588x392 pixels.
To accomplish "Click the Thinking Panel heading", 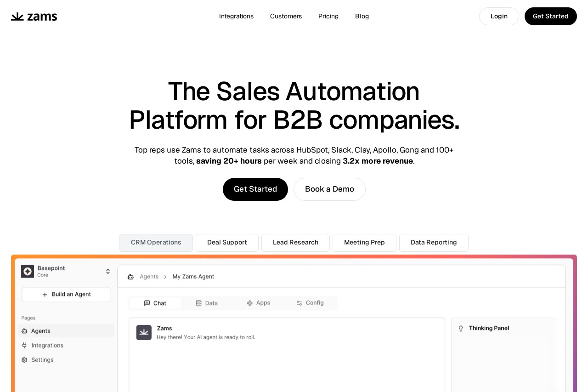I will point(489,328).
